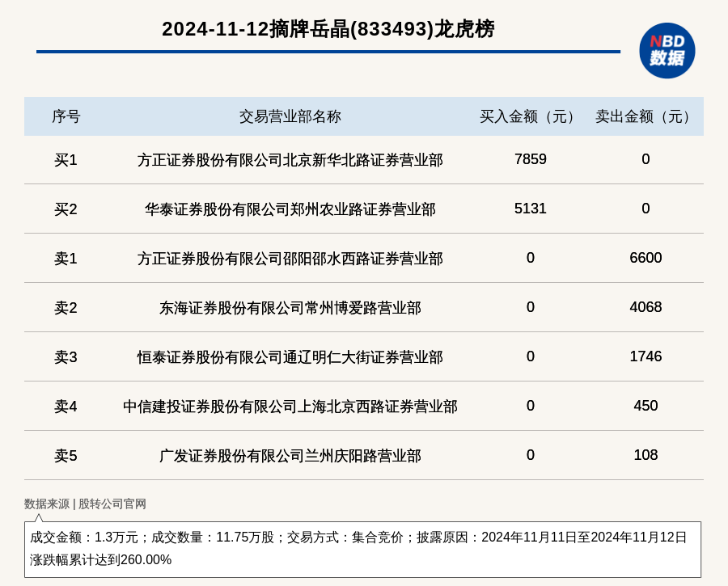Image resolution: width=728 pixels, height=586 pixels.
Task: Click the 卖出金额（元） column header
Action: pyautogui.click(x=645, y=116)
